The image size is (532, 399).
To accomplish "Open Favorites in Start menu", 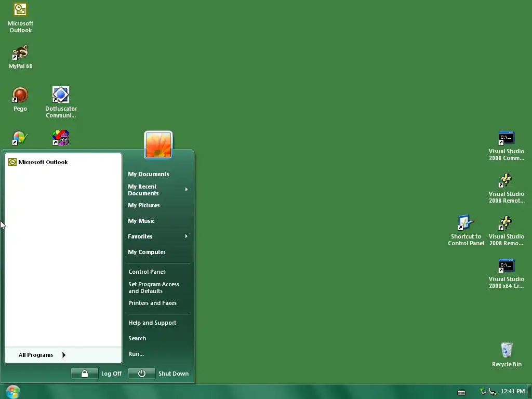I will coord(140,236).
